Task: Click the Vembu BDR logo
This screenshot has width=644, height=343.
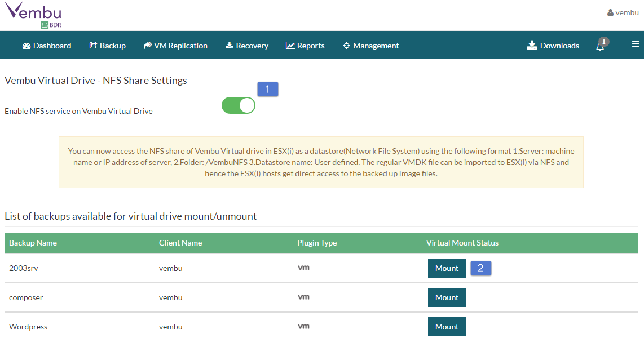Action: pyautogui.click(x=33, y=15)
